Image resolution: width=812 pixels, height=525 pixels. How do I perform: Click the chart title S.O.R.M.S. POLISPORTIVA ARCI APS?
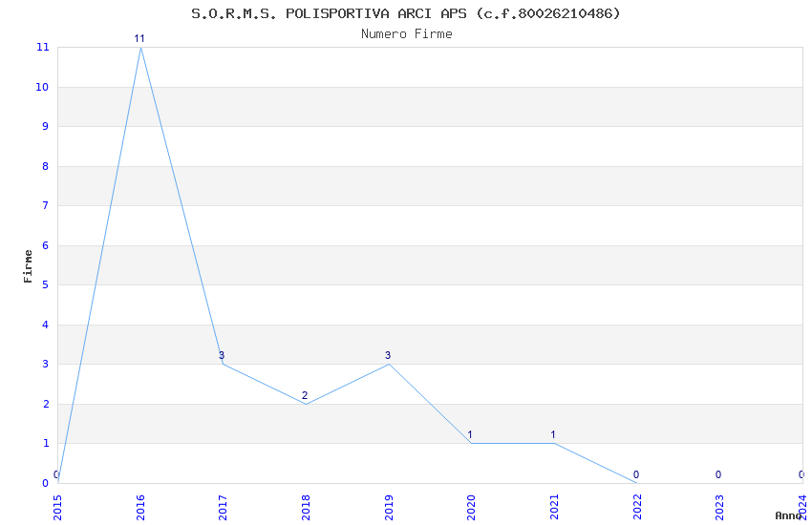pyautogui.click(x=405, y=13)
